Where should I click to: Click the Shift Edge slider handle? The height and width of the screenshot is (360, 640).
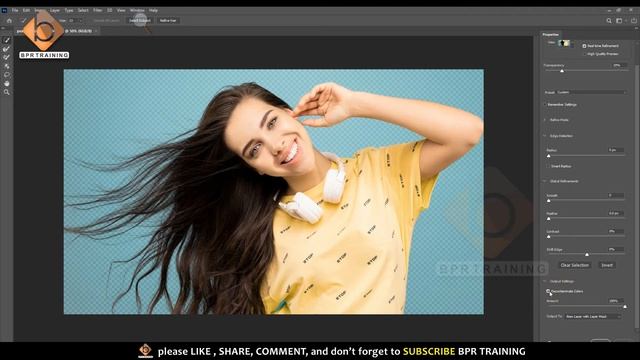point(587,255)
